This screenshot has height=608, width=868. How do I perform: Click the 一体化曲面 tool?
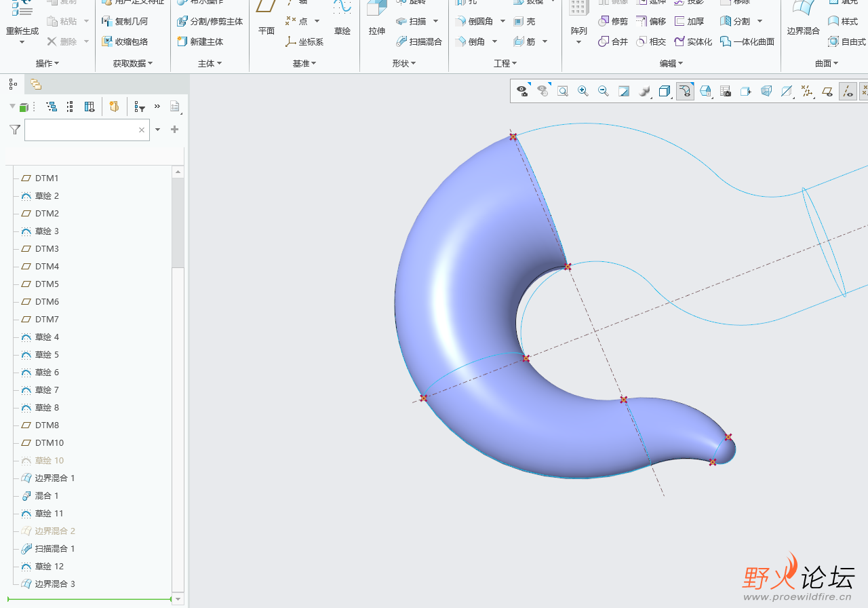coord(747,41)
